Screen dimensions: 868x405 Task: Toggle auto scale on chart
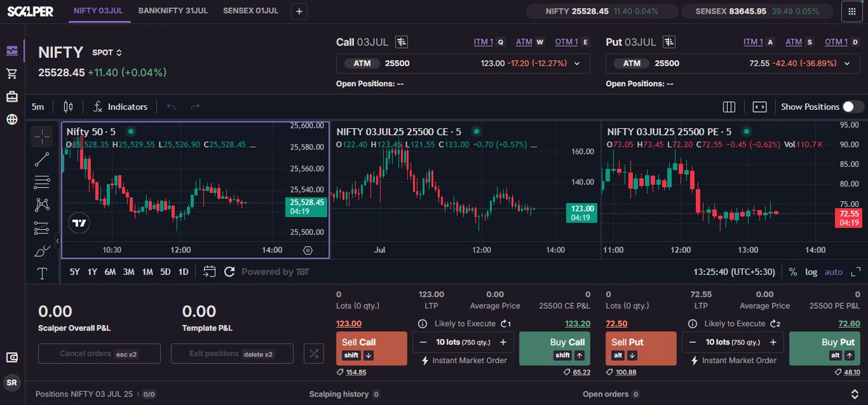click(x=834, y=272)
